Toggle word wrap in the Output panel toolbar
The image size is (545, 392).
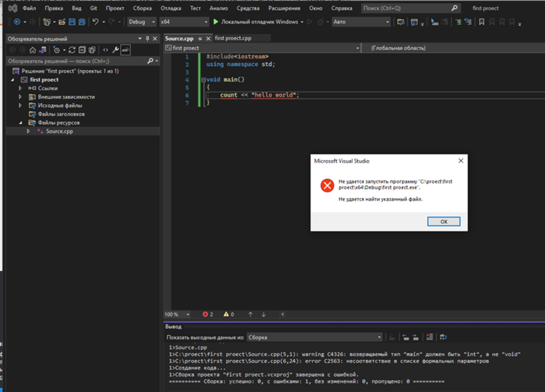tap(443, 337)
